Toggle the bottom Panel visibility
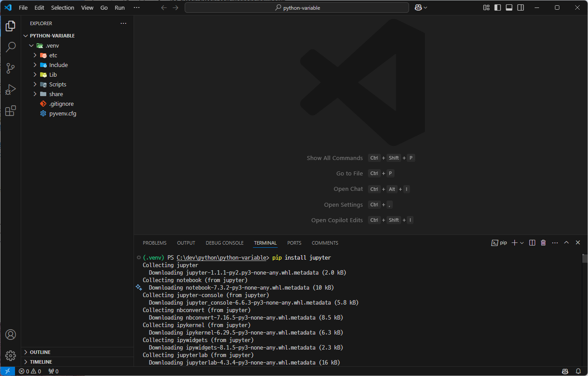Viewport: 588px width, 376px height. [x=509, y=7]
